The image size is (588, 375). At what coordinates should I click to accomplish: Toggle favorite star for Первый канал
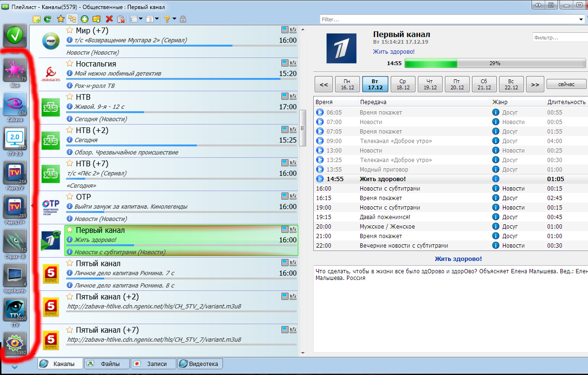pyautogui.click(x=69, y=230)
